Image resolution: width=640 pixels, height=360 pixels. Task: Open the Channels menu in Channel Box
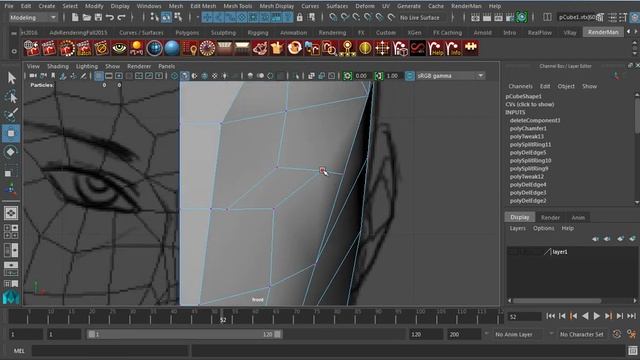520,86
